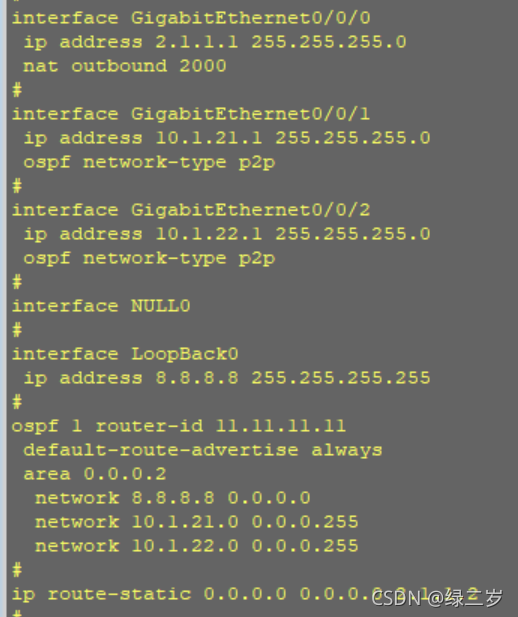This screenshot has height=617, width=518.
Task: Click the interface NULL0 line
Action: 101,306
